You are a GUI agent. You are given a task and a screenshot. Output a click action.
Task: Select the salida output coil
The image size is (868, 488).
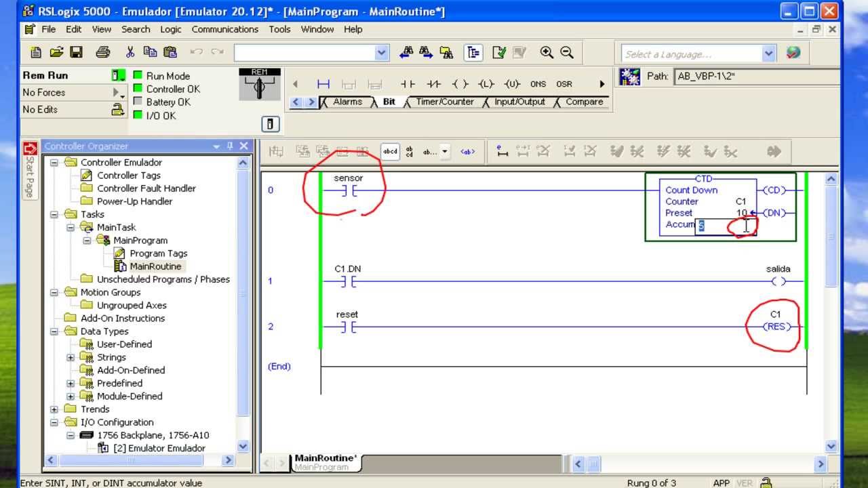[777, 281]
